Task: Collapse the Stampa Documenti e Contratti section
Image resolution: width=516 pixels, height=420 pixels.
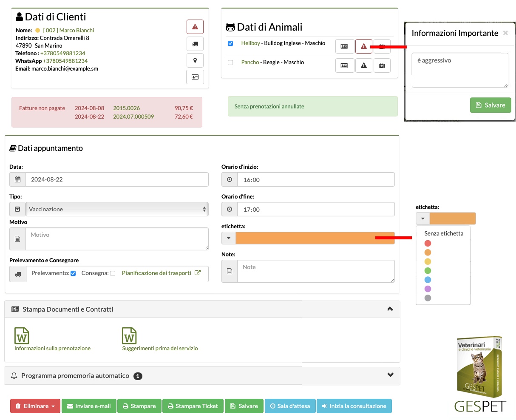Action: 390,309
